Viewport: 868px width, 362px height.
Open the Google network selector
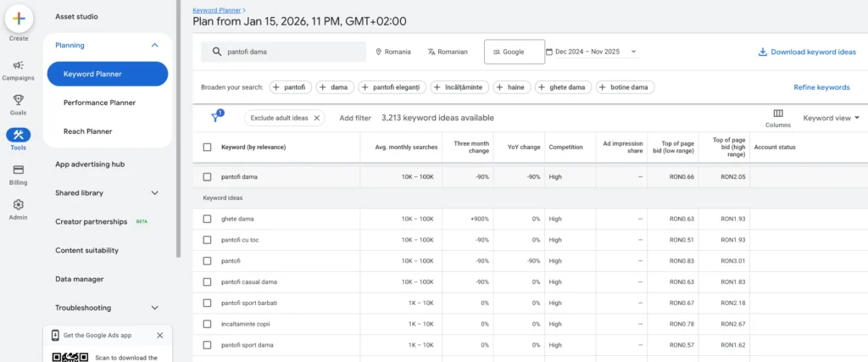[x=515, y=52]
